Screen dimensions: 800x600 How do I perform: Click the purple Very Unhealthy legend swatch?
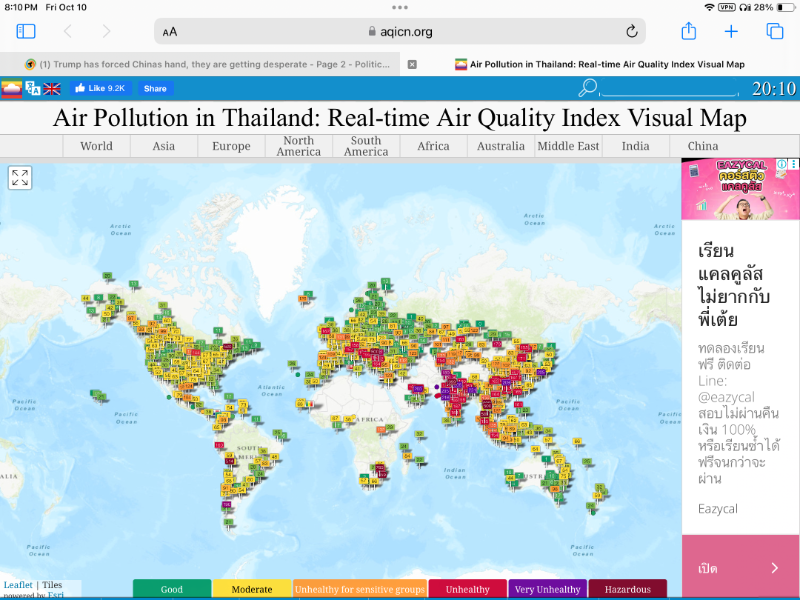pos(547,589)
